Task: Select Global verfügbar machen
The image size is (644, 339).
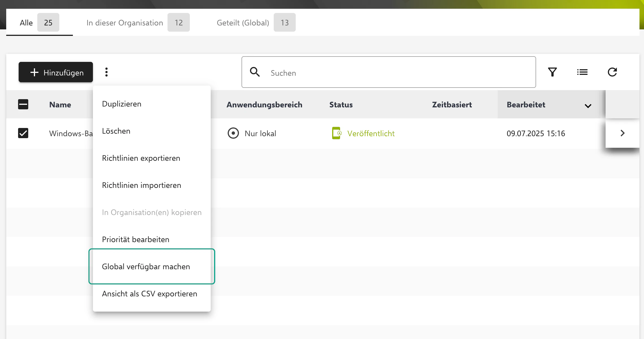Action: (152, 266)
